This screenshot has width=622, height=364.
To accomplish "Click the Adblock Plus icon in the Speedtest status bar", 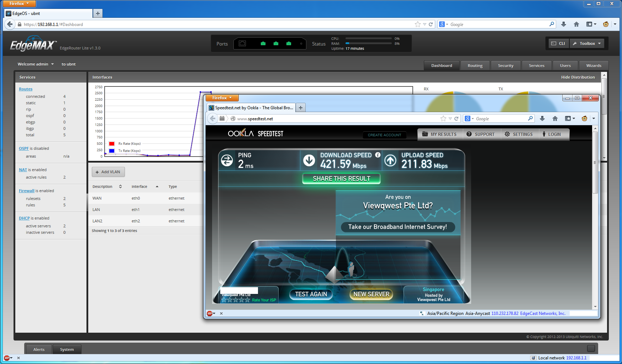I will click(210, 313).
